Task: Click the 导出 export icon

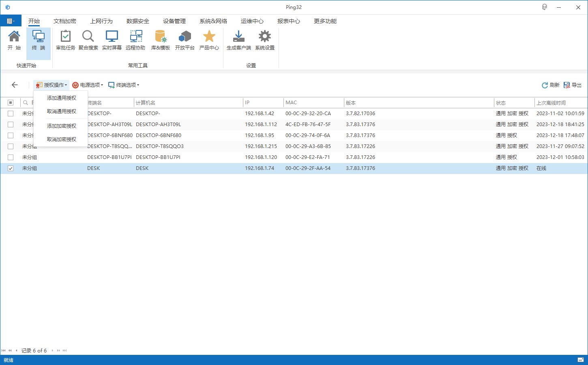Action: tap(567, 85)
